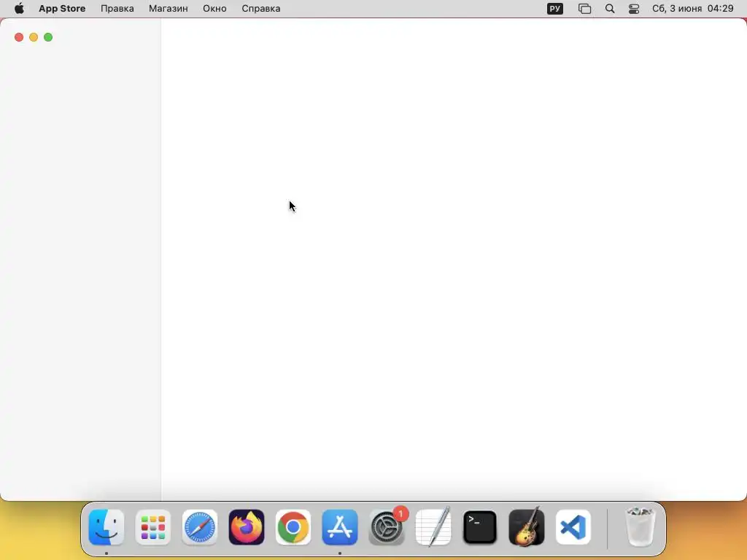The height and width of the screenshot is (560, 747).
Task: Launch Visual Studio Code from the Dock
Action: point(573,527)
